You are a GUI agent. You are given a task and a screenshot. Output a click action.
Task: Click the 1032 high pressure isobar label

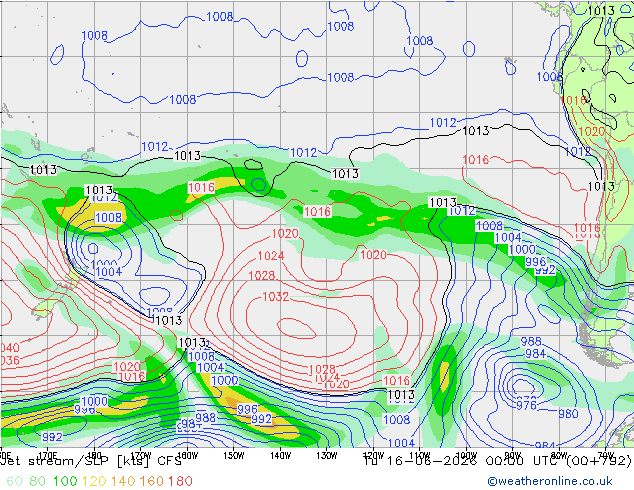point(276,296)
